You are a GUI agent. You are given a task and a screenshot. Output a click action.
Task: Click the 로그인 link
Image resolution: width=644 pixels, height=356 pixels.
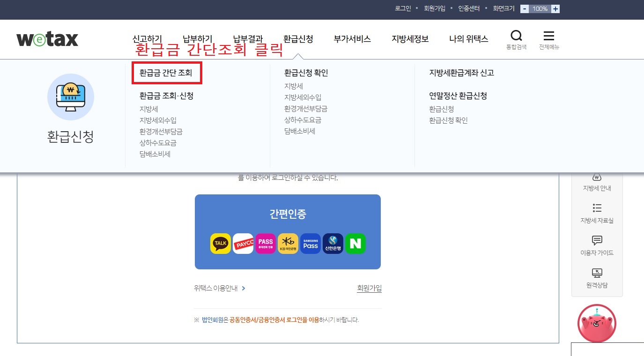[x=402, y=8]
